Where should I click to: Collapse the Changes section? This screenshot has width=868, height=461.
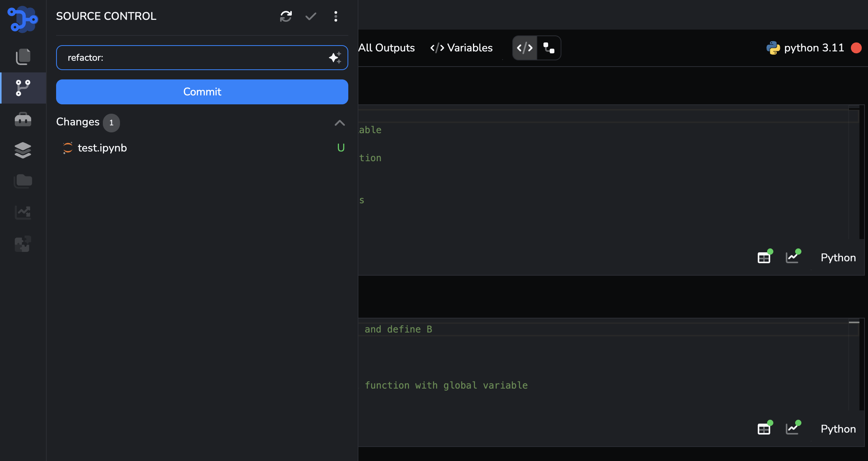pyautogui.click(x=339, y=123)
